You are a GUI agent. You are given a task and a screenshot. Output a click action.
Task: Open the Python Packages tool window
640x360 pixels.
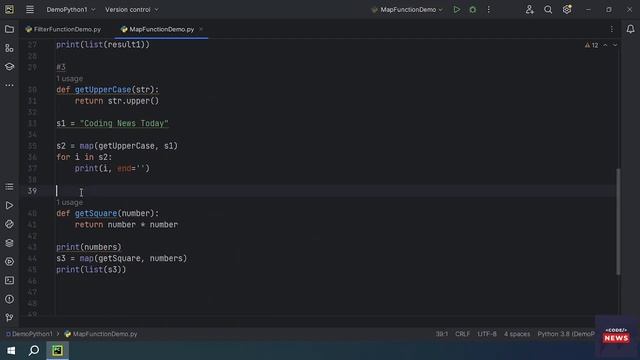9,224
